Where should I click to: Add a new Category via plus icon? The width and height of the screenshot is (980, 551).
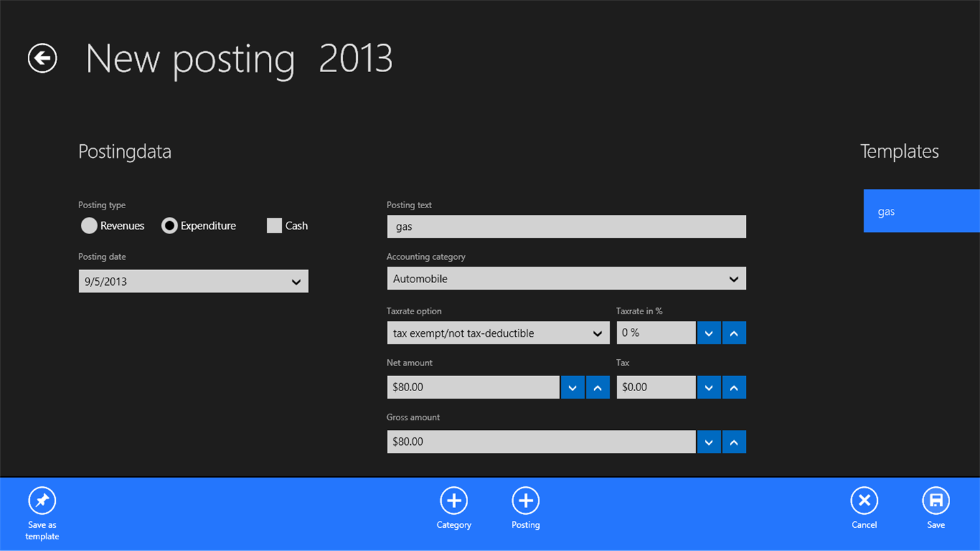click(x=454, y=501)
